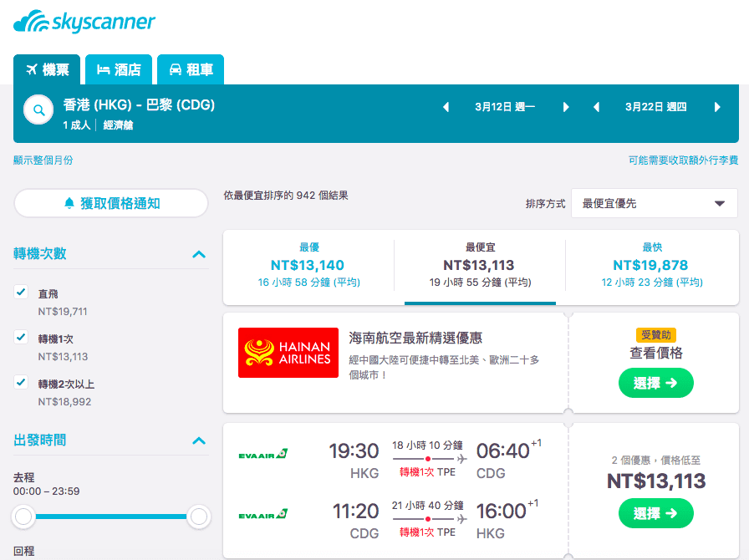Go to previous return date before 3月22日
Screen dimensions: 749x560
(x=596, y=107)
